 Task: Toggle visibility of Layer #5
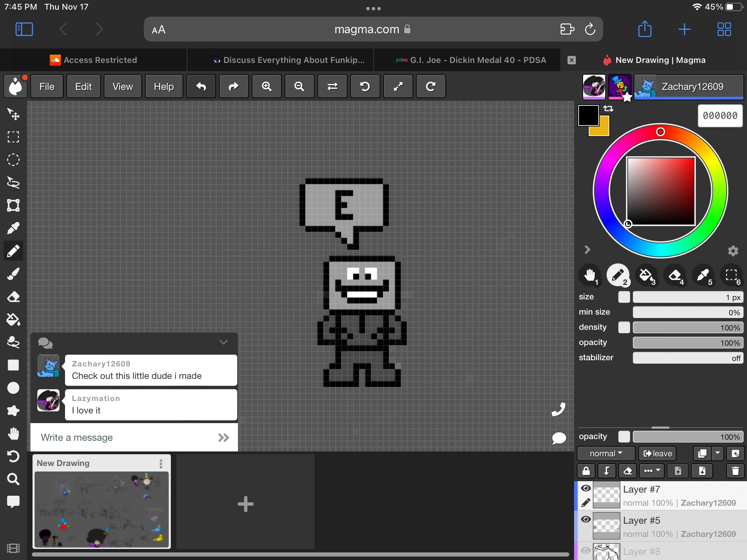pos(587,519)
